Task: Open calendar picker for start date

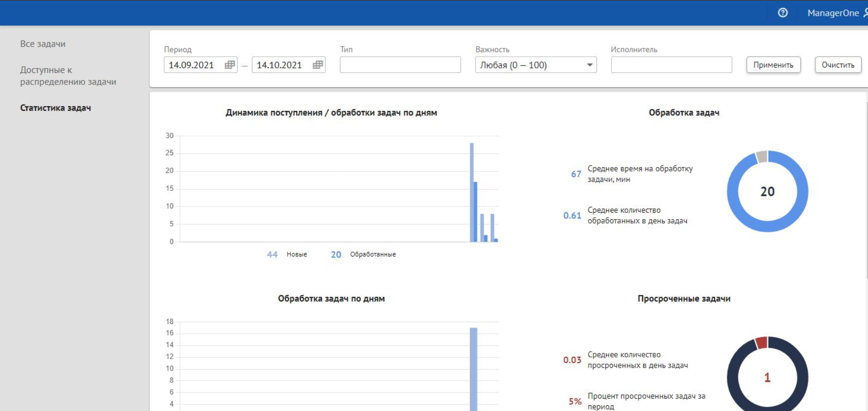Action: (230, 65)
